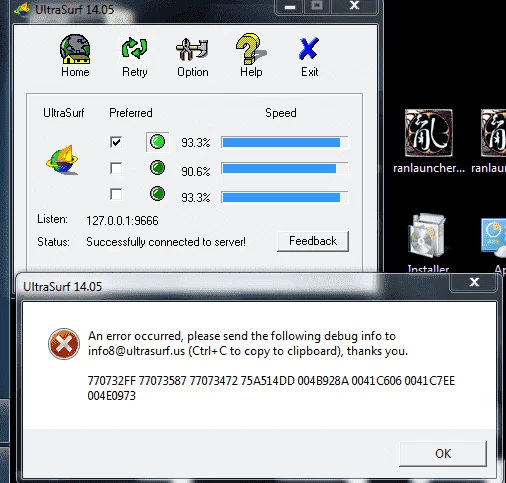
Task: Click the UltraSurf title bar app icon
Action: (x=22, y=9)
